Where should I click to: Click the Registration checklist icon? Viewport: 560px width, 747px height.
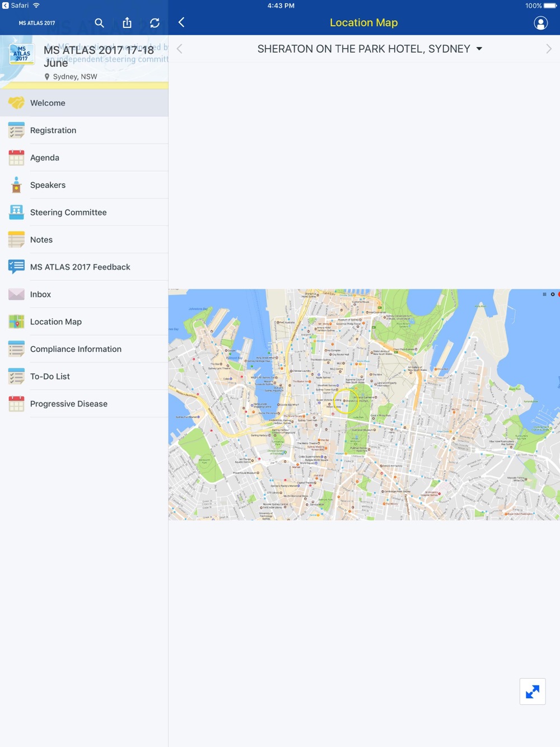[16, 130]
